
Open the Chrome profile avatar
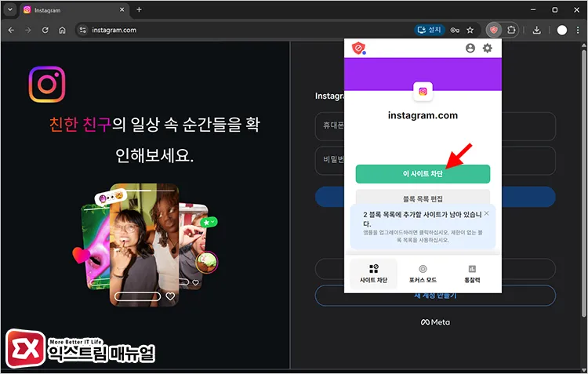(562, 30)
